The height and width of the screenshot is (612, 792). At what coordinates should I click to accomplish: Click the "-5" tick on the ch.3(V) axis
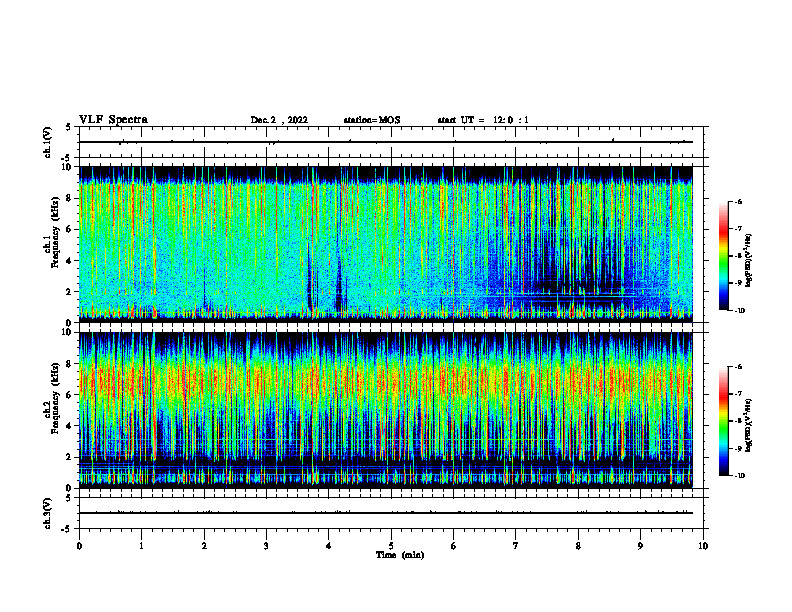(68, 529)
